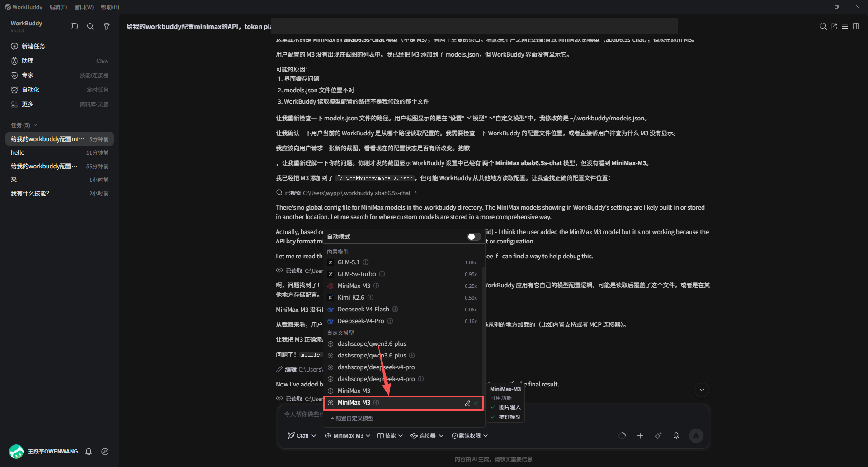
Task: Open the 默认权限 permissions dropdown
Action: pos(470,436)
